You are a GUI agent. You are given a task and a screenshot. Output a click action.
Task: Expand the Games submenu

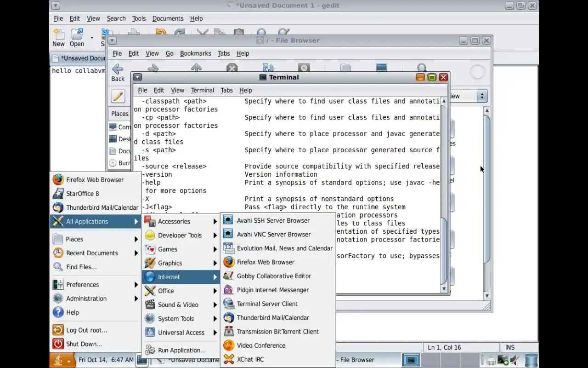tap(181, 249)
